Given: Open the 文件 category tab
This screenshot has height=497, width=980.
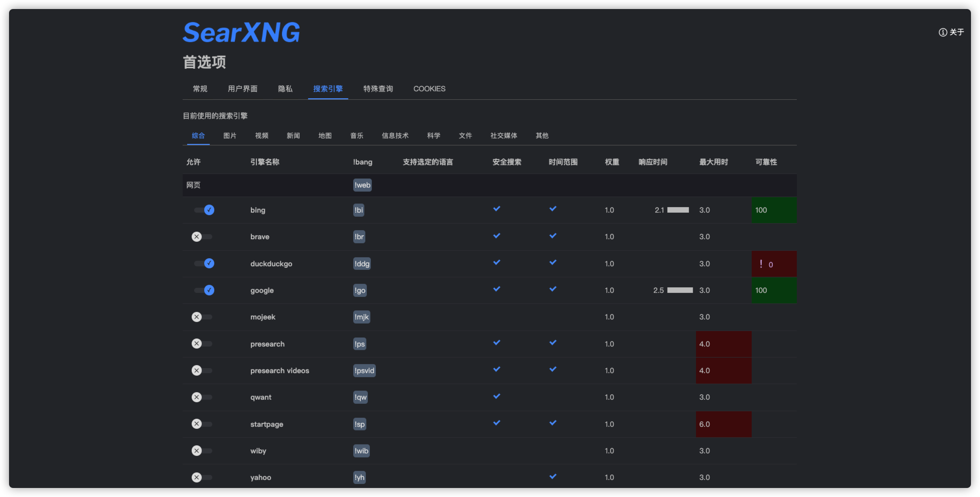Looking at the screenshot, I should (465, 136).
